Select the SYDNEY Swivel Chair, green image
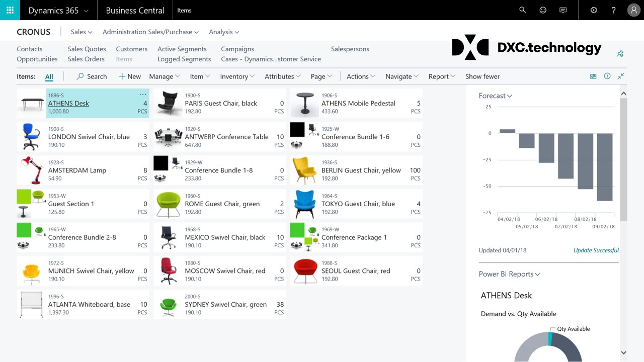Image resolution: width=644 pixels, height=362 pixels. click(x=168, y=304)
